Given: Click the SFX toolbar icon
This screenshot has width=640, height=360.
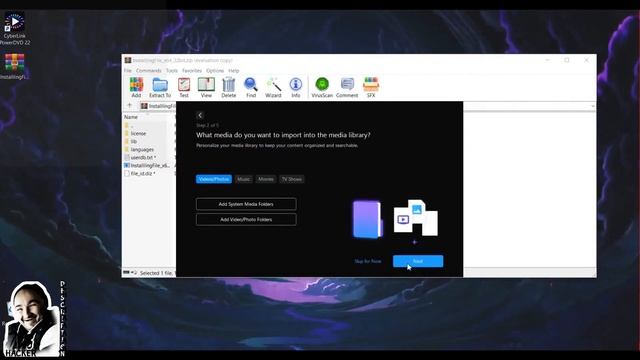Looking at the screenshot, I should (x=371, y=87).
